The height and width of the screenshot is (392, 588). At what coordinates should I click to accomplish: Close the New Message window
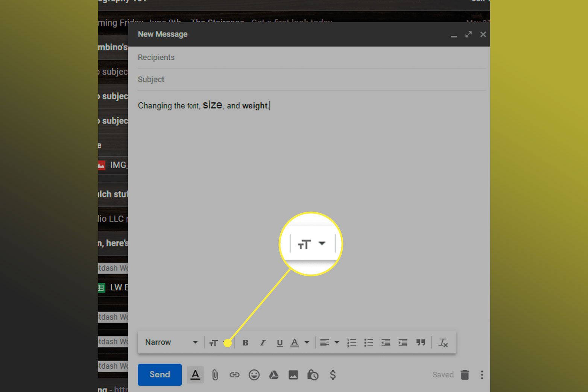coord(483,35)
